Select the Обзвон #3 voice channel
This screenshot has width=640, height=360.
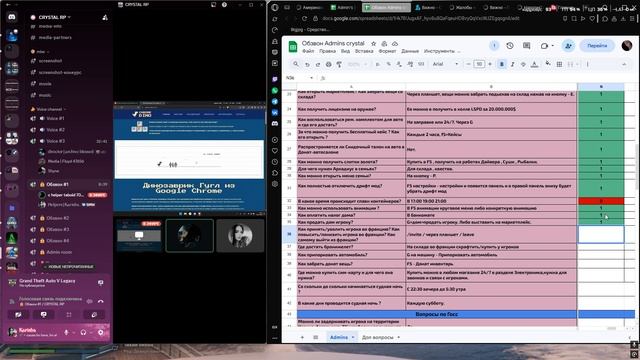(x=57, y=229)
